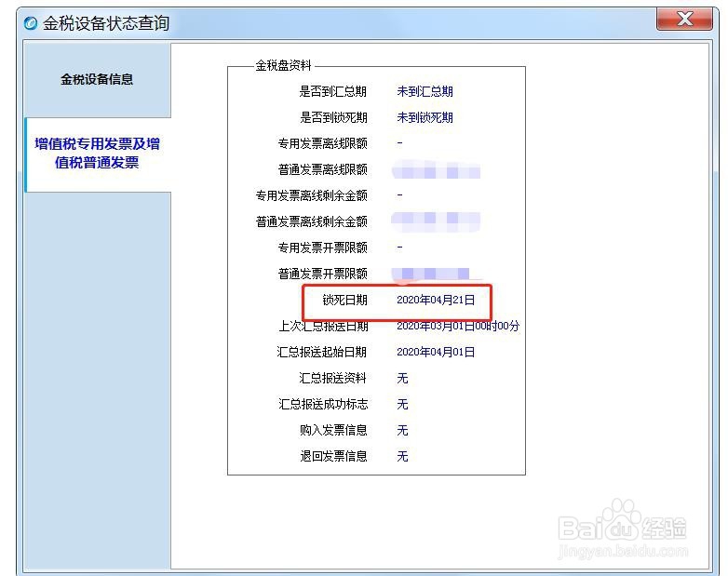Click the 购入发票信息 label

pos(333,430)
